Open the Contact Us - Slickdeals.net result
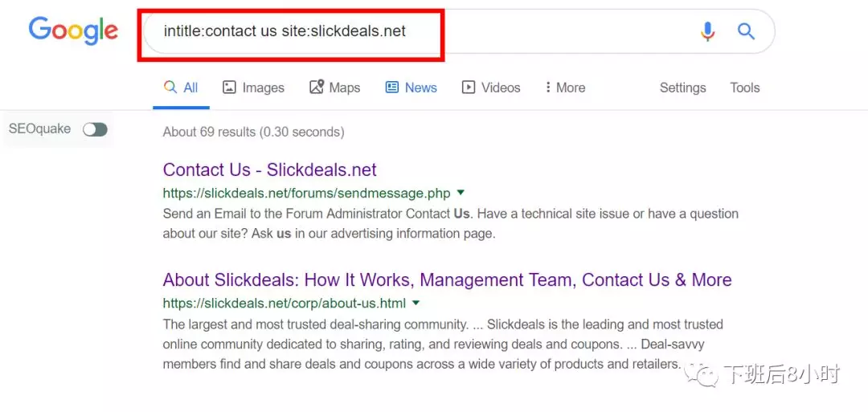Viewport: 868px width, 412px height. point(269,169)
